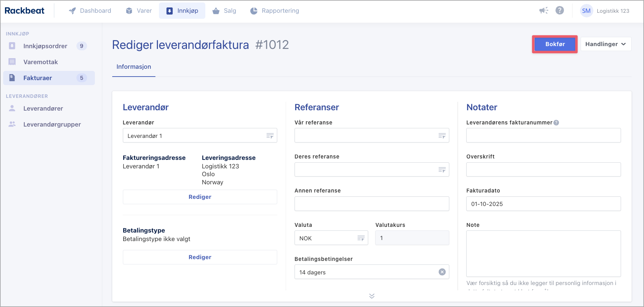Open the Leverandør selection list

[x=270, y=136]
